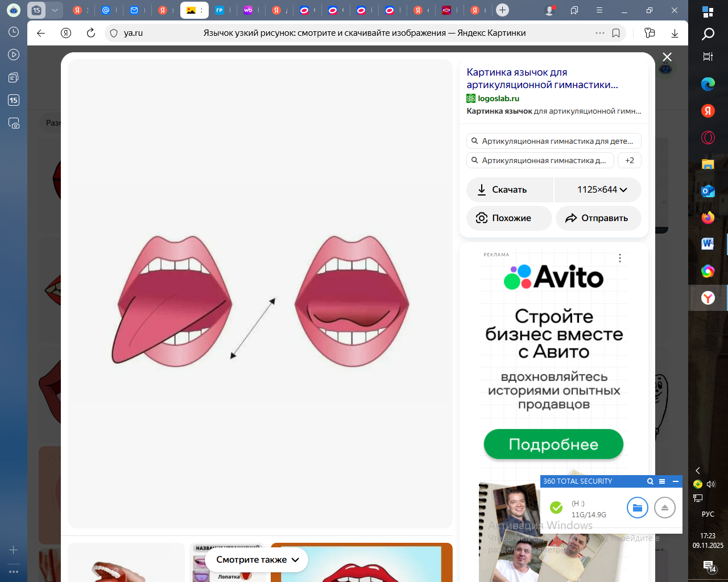Screen dimensions: 728x582
Task: Open a new tab with the plus button
Action: tap(502, 10)
